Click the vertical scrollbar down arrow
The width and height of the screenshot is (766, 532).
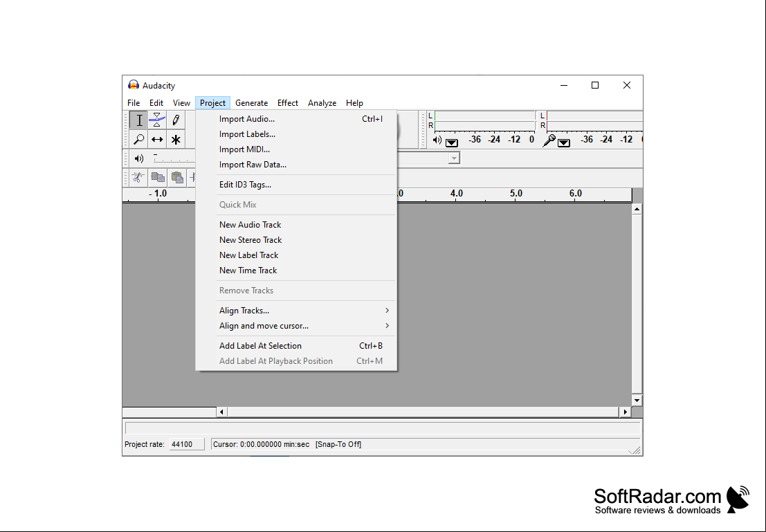pos(637,400)
